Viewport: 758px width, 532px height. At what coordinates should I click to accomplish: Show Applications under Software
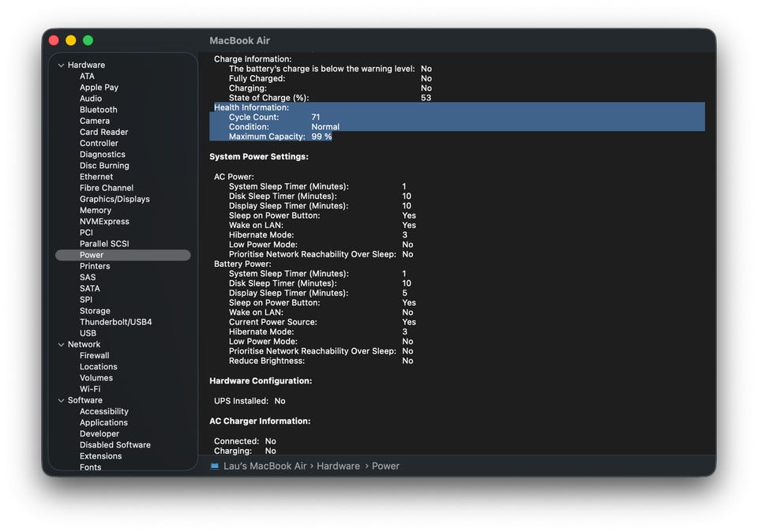point(103,423)
